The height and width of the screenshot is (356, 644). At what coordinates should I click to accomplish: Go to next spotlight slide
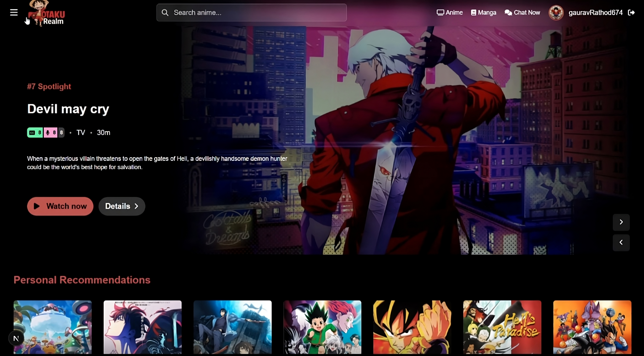(621, 222)
